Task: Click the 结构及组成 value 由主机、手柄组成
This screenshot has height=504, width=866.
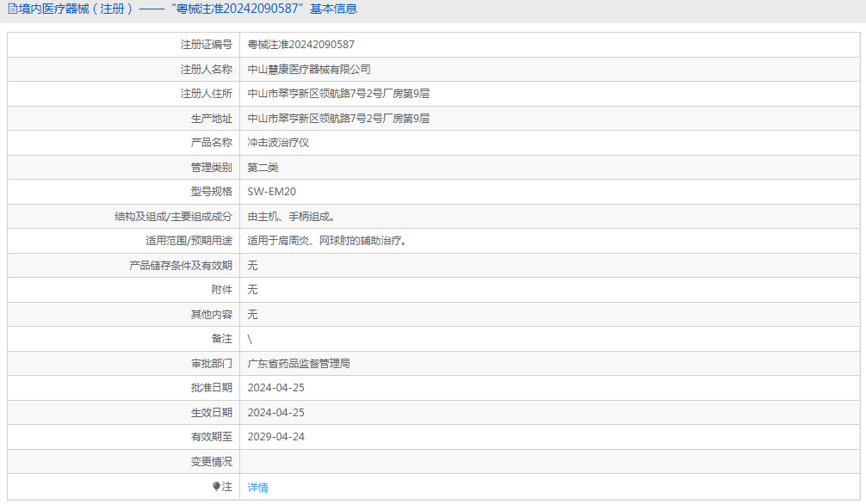Action: click(291, 217)
